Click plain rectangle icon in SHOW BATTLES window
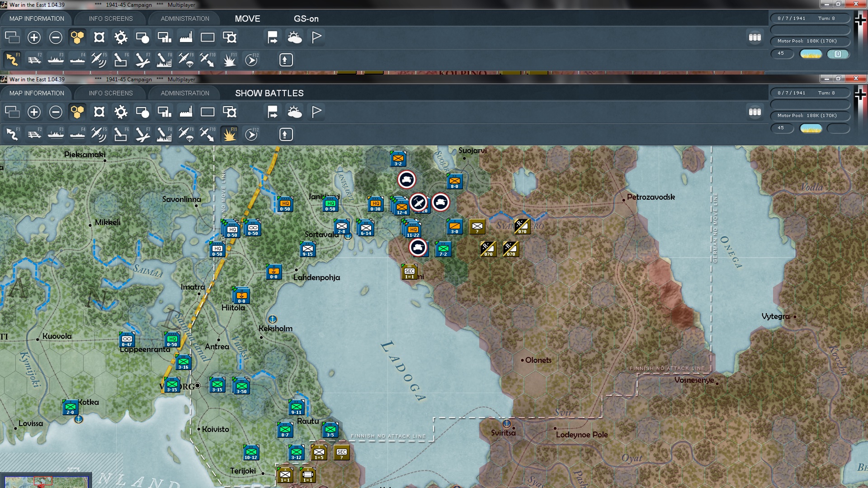This screenshot has width=868, height=488. [208, 112]
